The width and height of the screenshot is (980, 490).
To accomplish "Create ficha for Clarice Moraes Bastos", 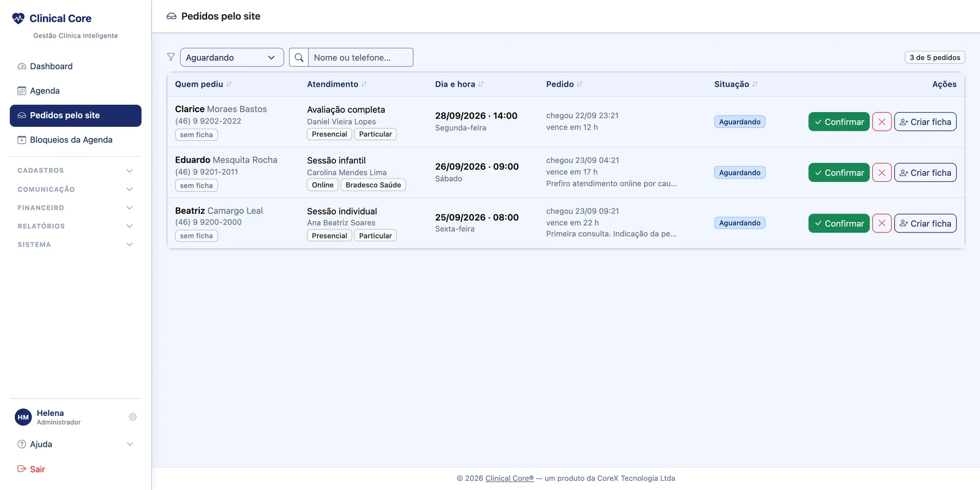I will (x=925, y=122).
